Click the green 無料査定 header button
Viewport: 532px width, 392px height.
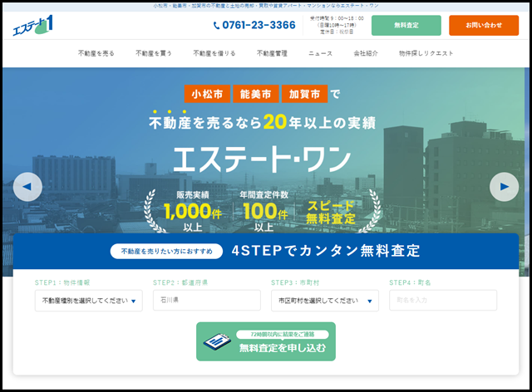pyautogui.click(x=406, y=25)
